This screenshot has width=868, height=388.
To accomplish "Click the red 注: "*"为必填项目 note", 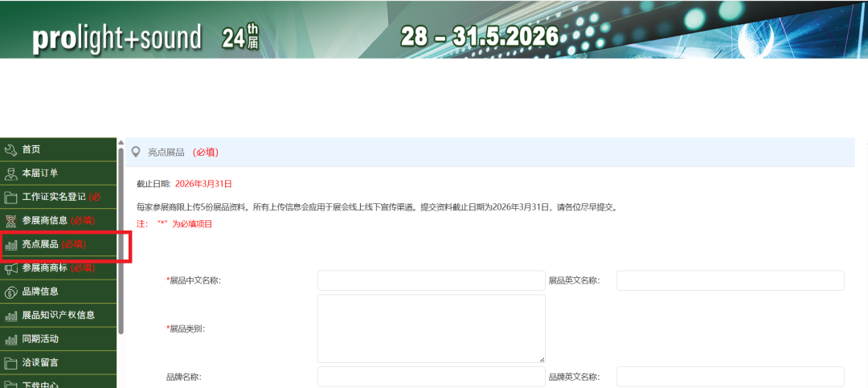I will [174, 224].
